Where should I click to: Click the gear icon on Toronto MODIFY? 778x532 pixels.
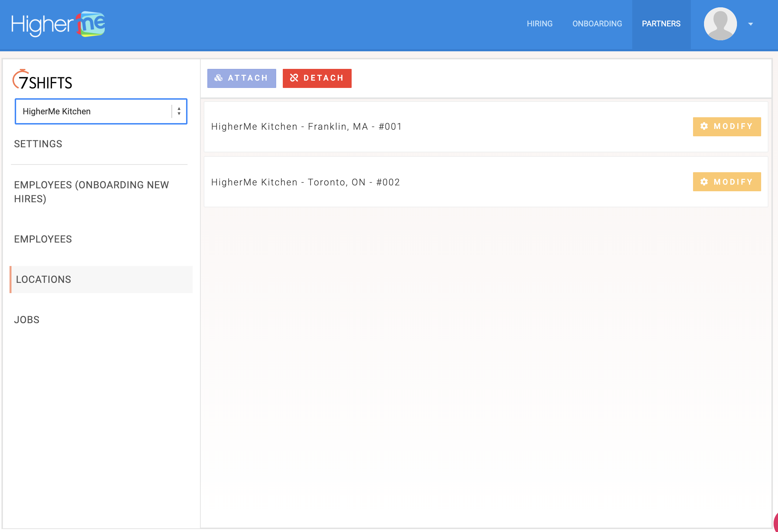(704, 182)
